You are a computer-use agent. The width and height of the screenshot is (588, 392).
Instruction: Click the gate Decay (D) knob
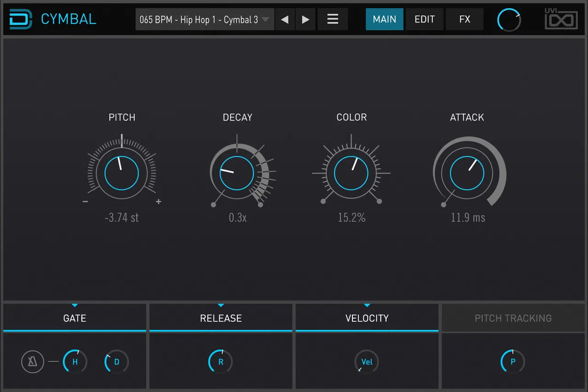click(117, 363)
